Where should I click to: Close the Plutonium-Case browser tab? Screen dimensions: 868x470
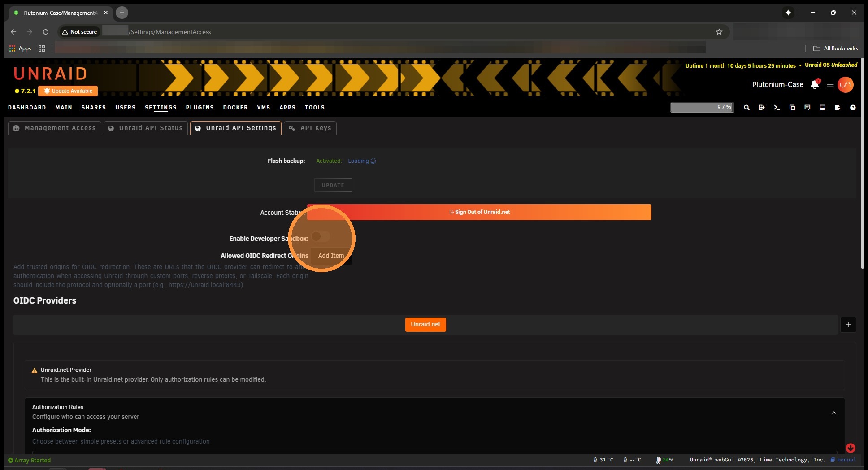pyautogui.click(x=106, y=13)
